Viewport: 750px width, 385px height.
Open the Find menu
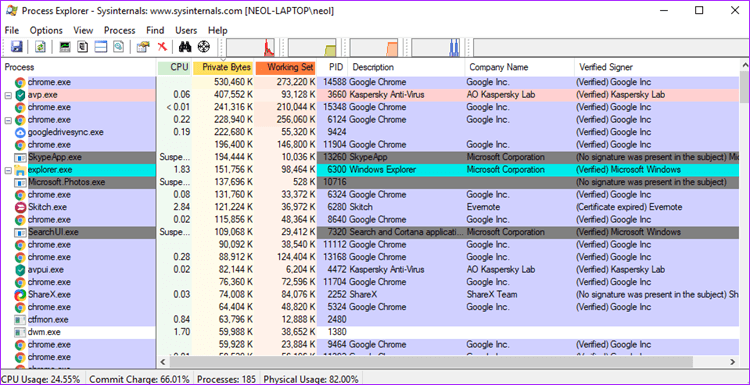(155, 30)
